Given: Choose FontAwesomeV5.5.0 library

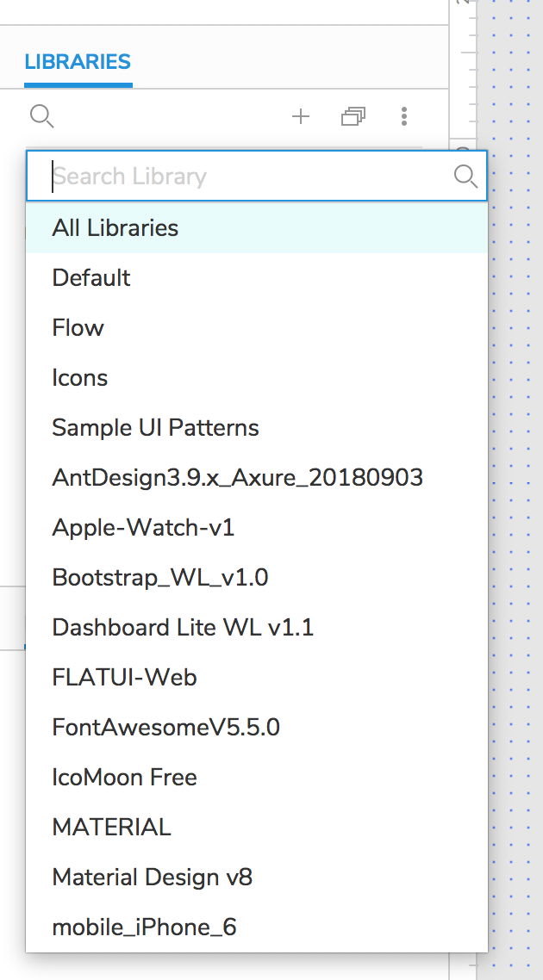Looking at the screenshot, I should point(257,728).
